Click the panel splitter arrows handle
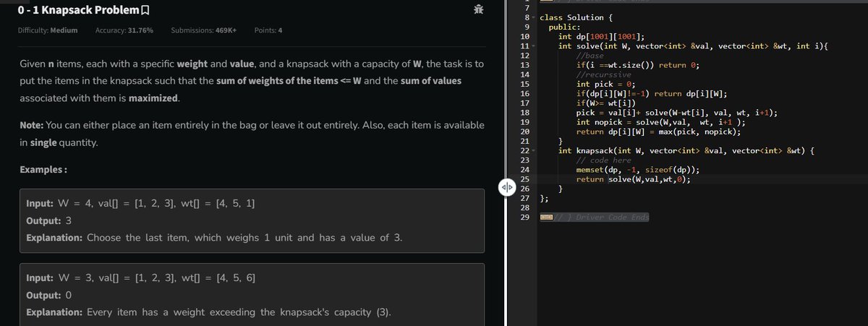 tap(506, 189)
